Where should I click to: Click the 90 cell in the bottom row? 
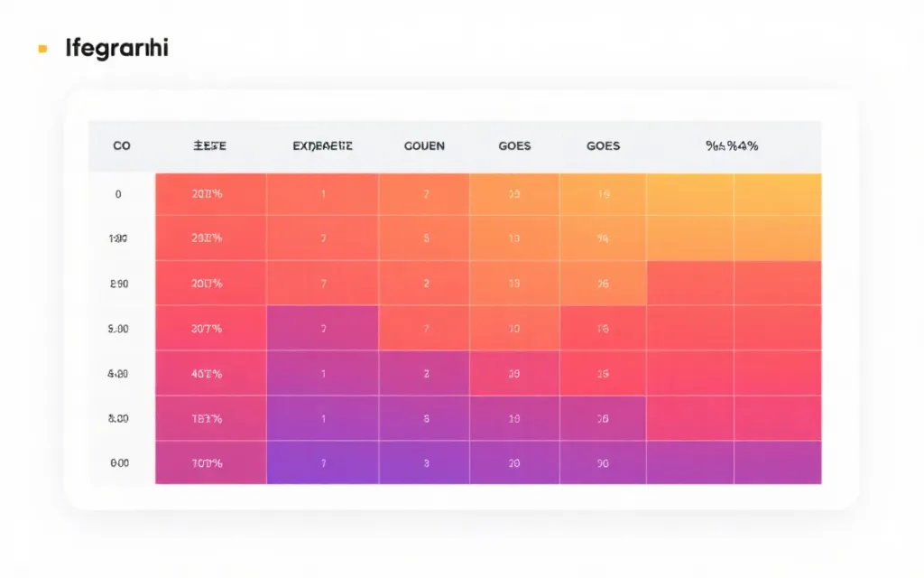tap(603, 462)
